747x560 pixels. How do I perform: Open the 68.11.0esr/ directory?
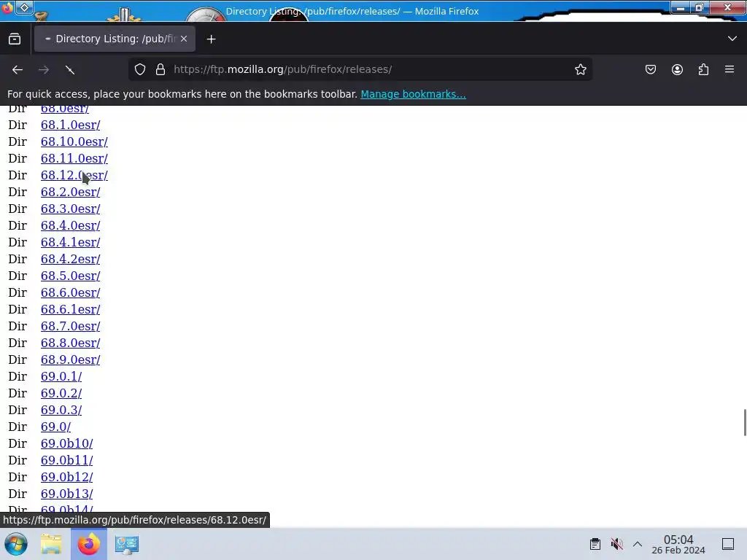74,158
